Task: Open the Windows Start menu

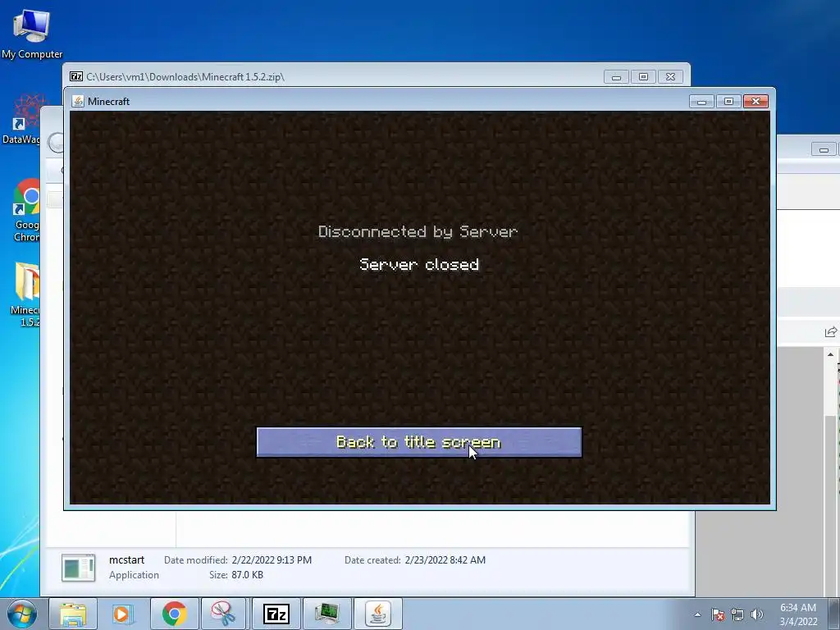Action: (x=21, y=614)
